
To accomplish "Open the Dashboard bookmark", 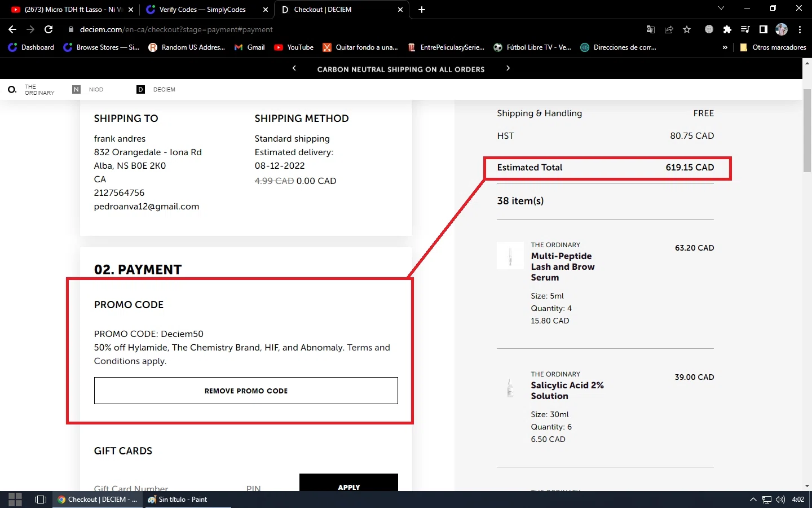I will tap(32, 47).
